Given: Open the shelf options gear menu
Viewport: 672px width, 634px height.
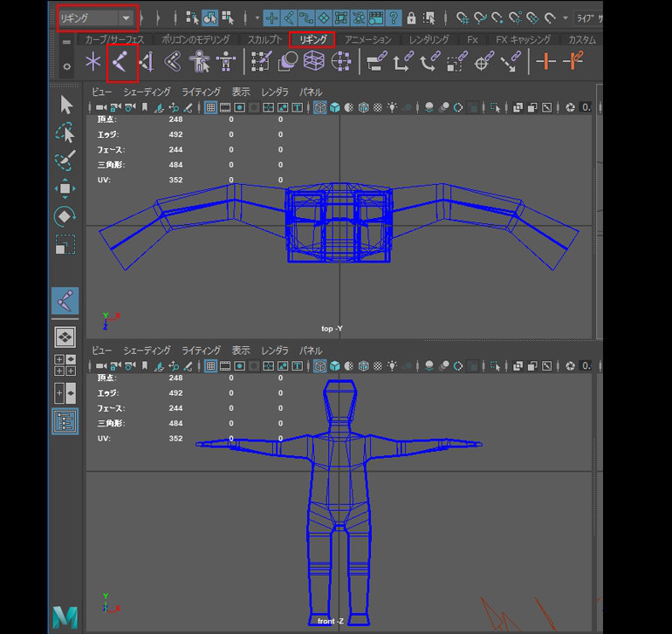Looking at the screenshot, I should coord(66,67).
